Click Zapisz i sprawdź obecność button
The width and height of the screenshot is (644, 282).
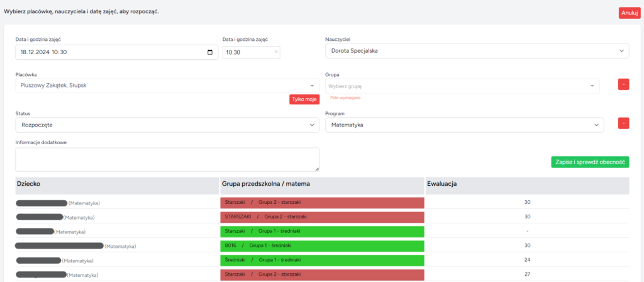pyautogui.click(x=590, y=162)
